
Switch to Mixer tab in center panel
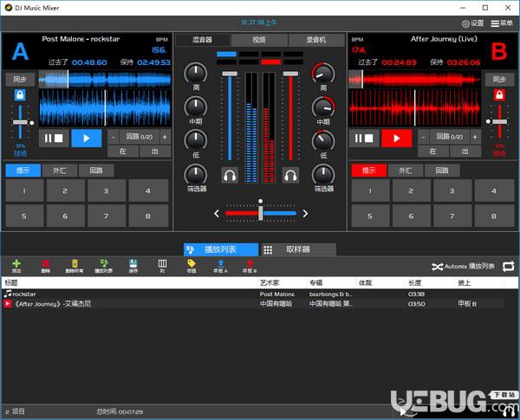tap(202, 40)
